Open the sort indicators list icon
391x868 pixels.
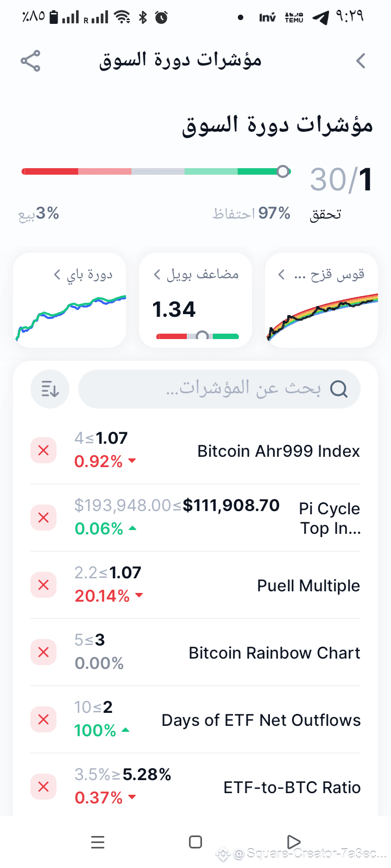click(x=50, y=389)
